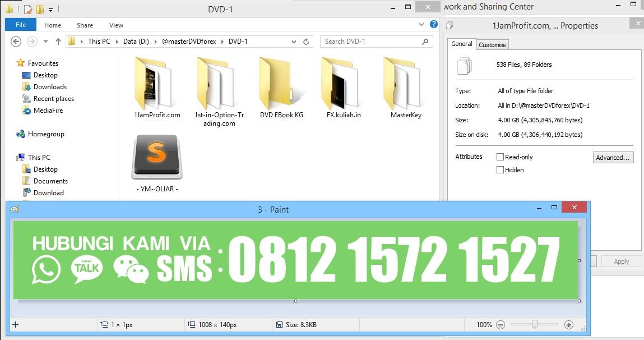The width and height of the screenshot is (644, 340).
Task: Click the Paint app icon in its title bar
Action: tap(15, 209)
